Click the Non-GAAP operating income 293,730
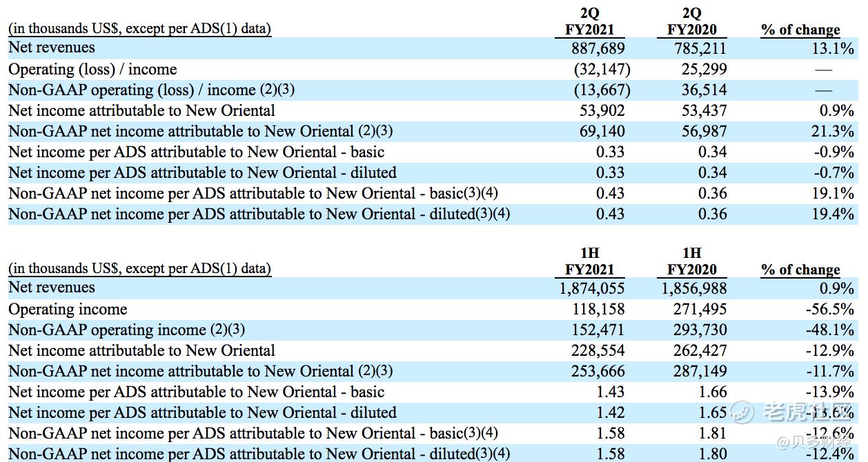The image size is (868, 462). pyautogui.click(x=700, y=330)
